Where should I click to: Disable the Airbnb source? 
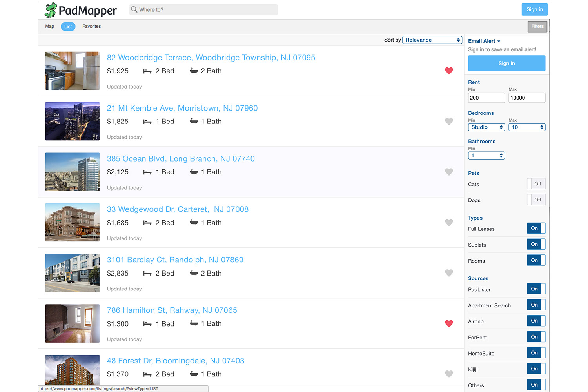click(x=536, y=321)
